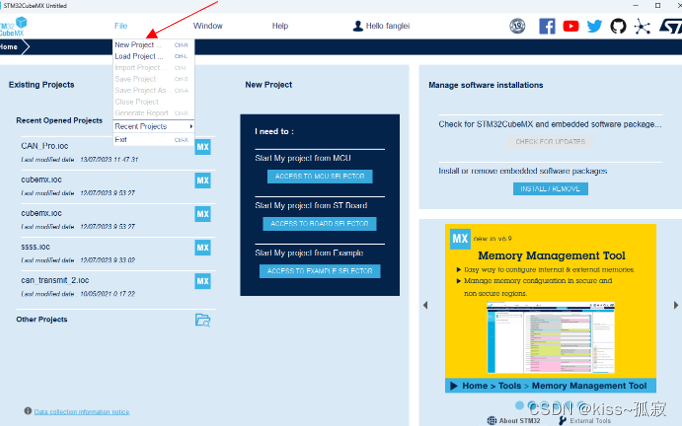This screenshot has height=426, width=682.
Task: Open CAN_Pro.ioc with its MX icon
Action: [x=203, y=147]
